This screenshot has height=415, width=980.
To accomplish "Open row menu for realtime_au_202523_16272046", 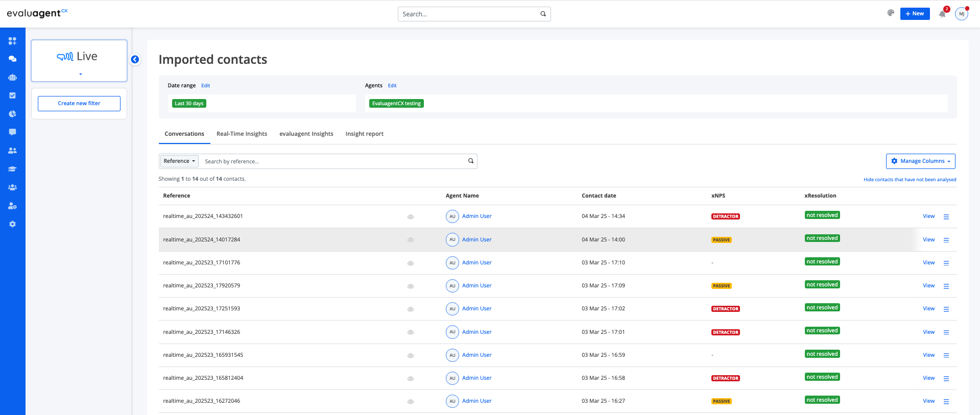I will [946, 401].
